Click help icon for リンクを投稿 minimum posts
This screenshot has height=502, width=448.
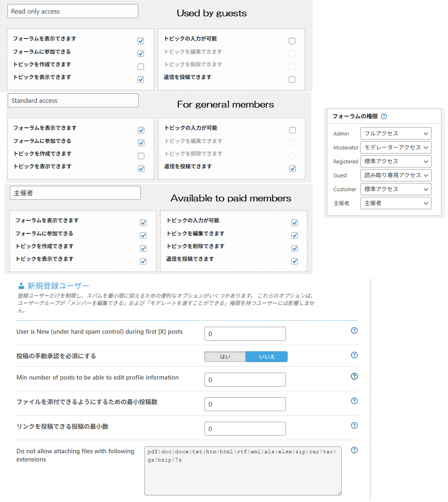coord(354,425)
